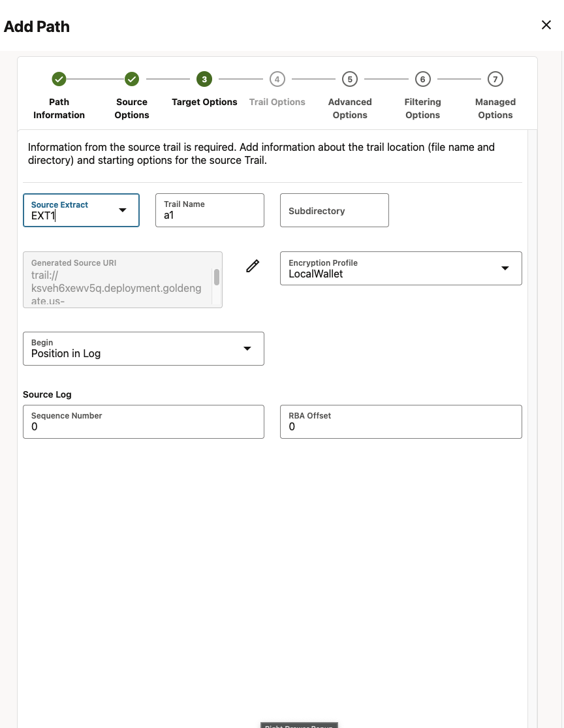
Task: Open the Source Extract dropdown
Action: (123, 211)
